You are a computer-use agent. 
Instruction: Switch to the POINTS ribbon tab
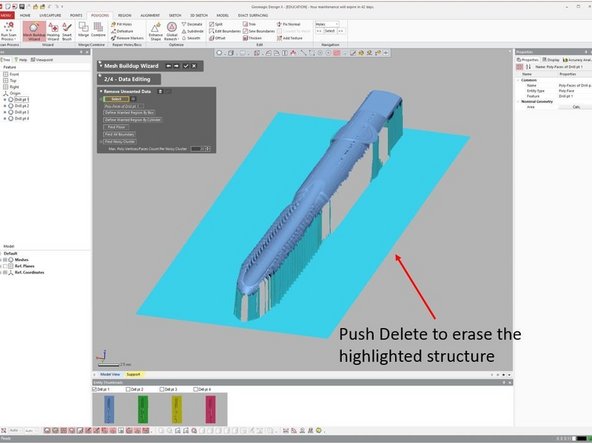[x=76, y=15]
